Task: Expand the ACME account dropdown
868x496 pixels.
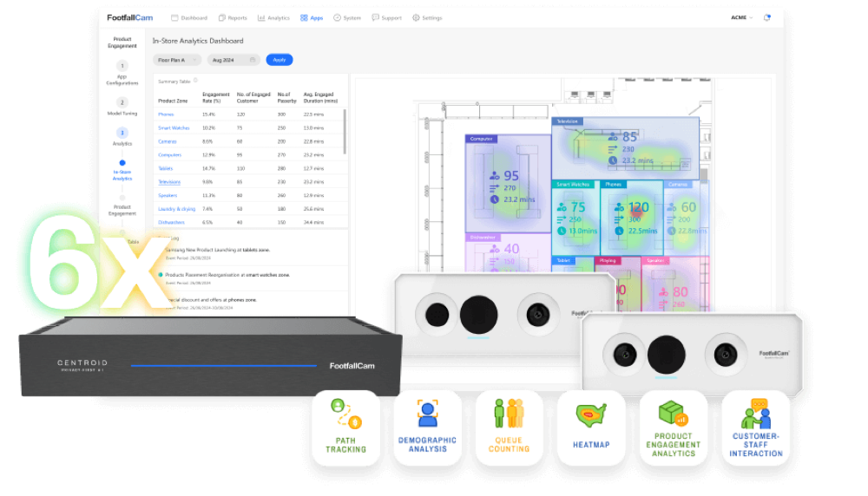Action: coord(742,17)
